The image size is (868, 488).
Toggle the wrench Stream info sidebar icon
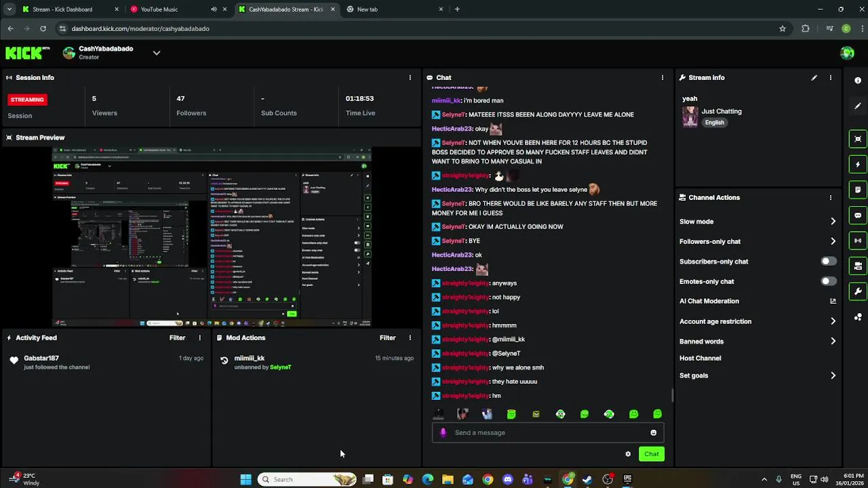click(x=858, y=291)
